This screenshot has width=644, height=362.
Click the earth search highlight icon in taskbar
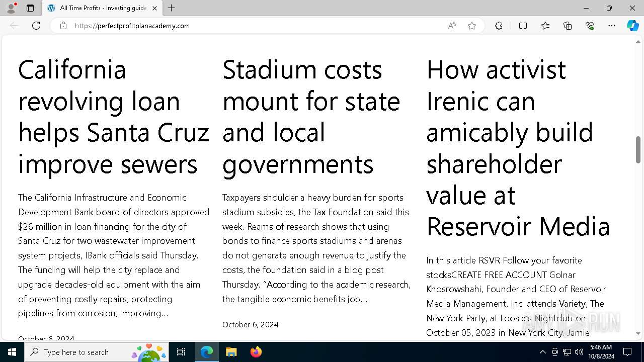pos(149,352)
